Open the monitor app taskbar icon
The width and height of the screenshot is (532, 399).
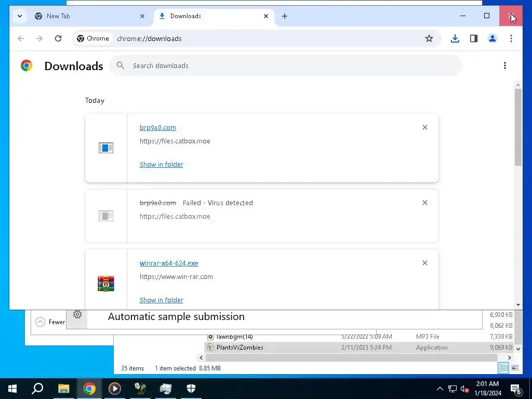(166, 389)
